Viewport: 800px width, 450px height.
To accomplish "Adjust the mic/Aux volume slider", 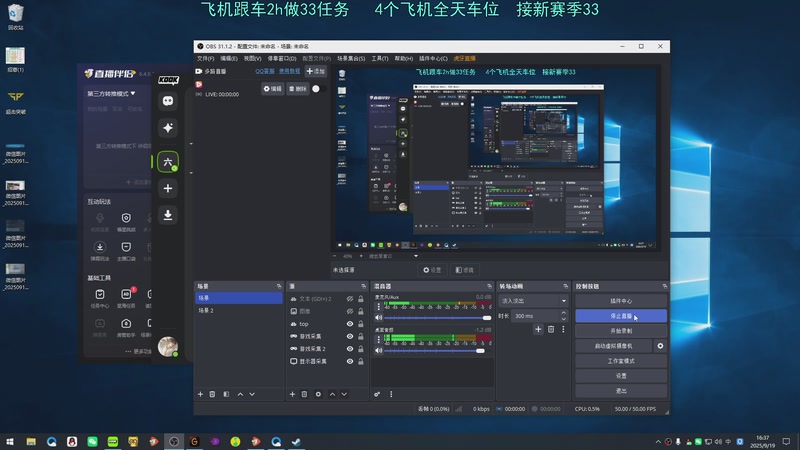I will 437,318.
